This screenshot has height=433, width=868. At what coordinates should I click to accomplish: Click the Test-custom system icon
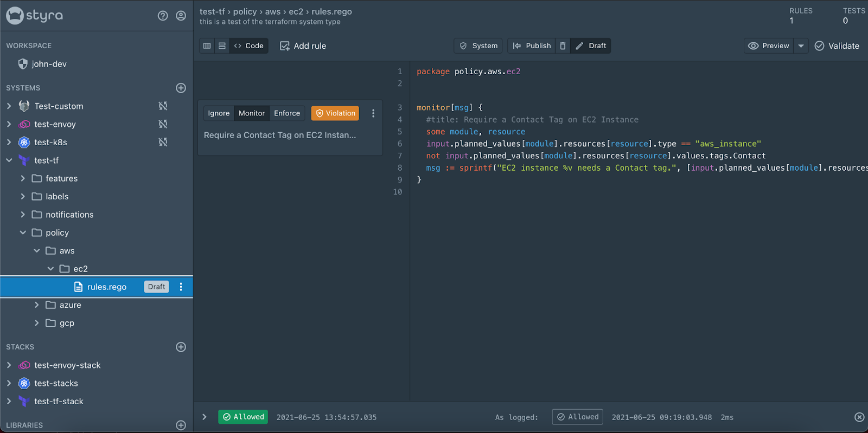click(24, 106)
